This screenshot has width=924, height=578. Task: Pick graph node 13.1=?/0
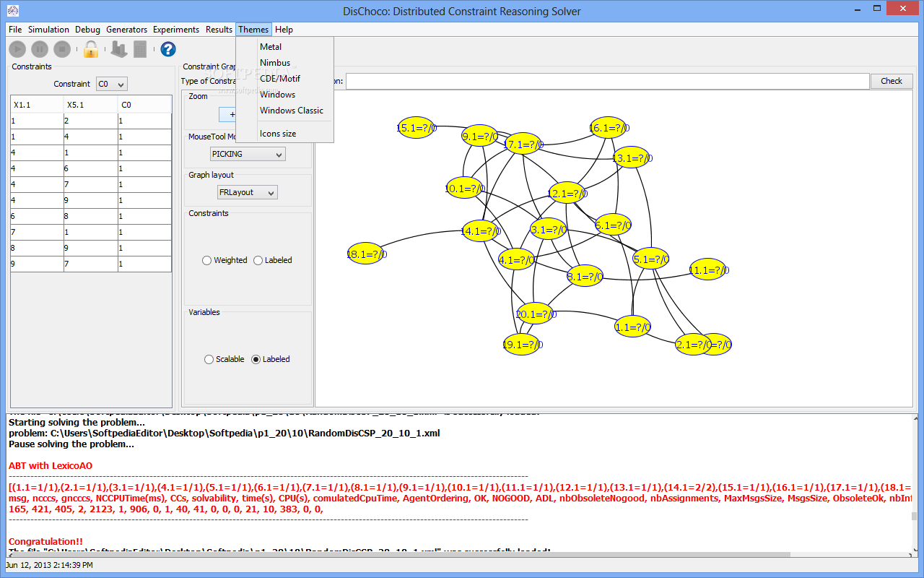[x=631, y=158]
